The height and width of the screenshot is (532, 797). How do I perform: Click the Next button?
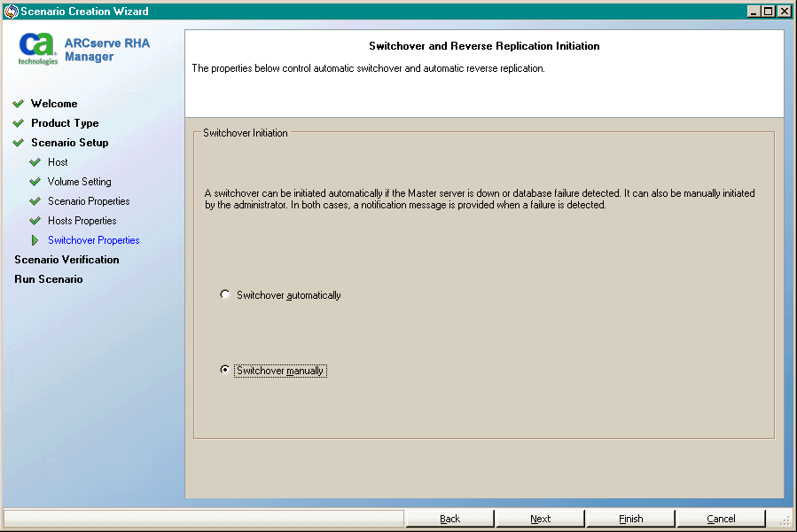coord(540,518)
